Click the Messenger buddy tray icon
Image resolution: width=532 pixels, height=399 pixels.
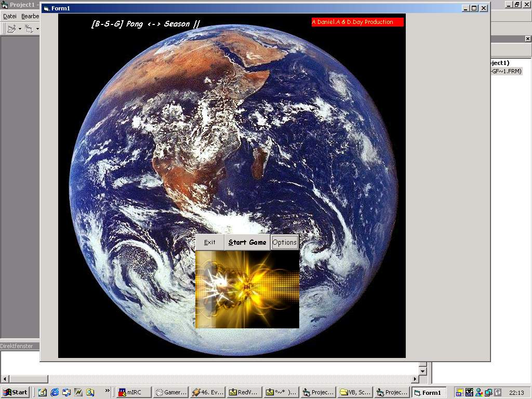pos(478,393)
